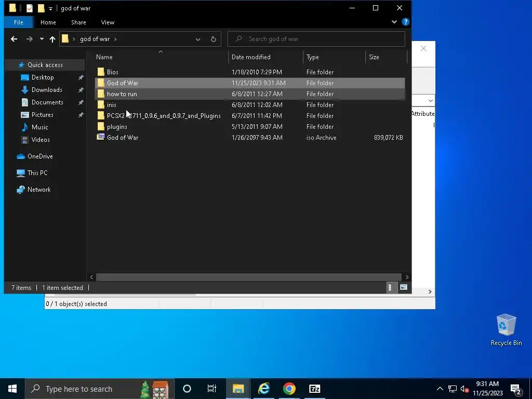
Task: Open Desktop in the navigation pane
Action: (x=43, y=77)
